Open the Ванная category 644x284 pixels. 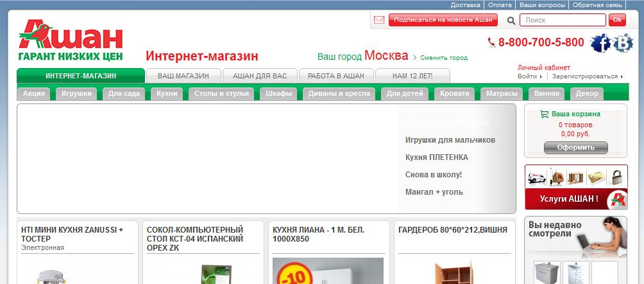point(547,93)
